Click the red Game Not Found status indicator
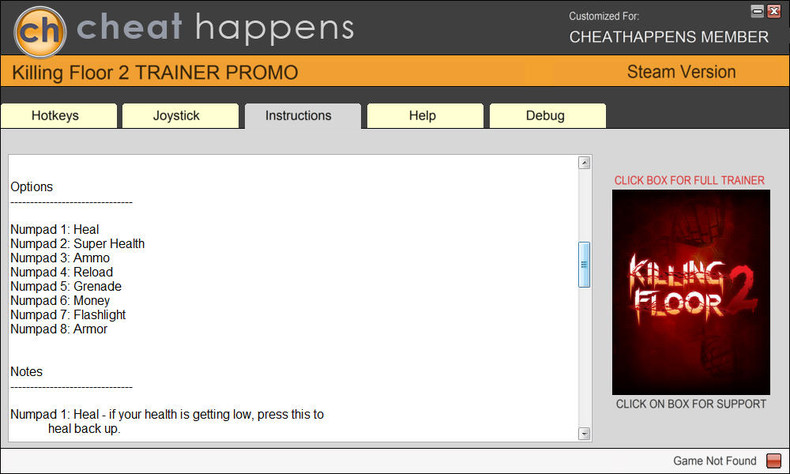Viewport: 790px width, 474px height. point(773,460)
